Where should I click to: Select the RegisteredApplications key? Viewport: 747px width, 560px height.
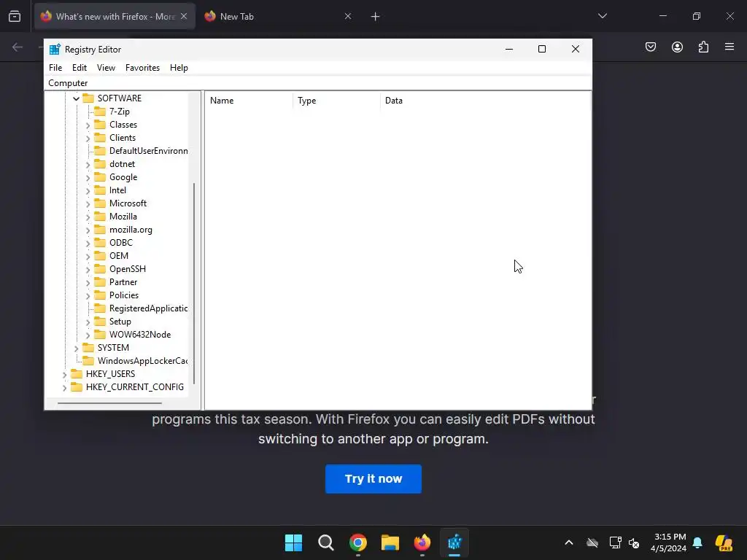pyautogui.click(x=148, y=308)
